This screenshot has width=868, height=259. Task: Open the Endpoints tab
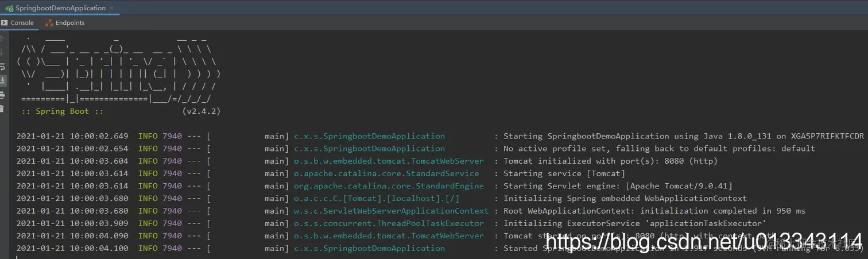(65, 23)
